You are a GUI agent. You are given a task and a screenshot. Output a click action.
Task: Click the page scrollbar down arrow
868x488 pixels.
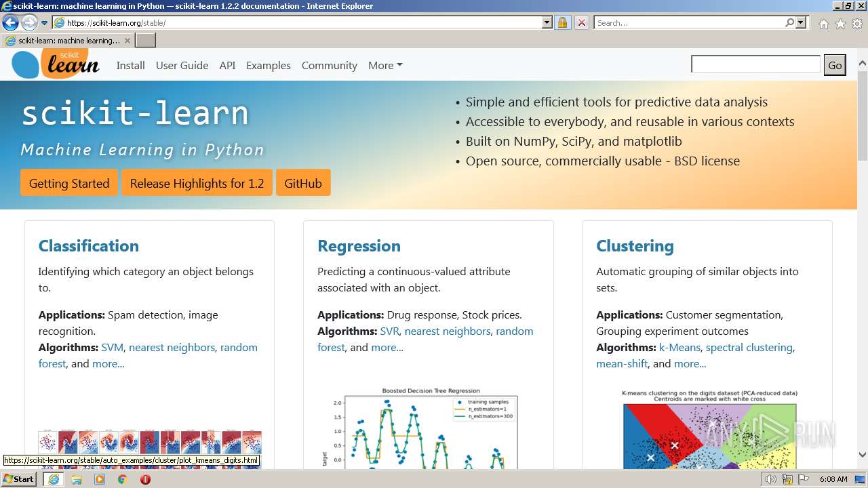[x=862, y=455]
